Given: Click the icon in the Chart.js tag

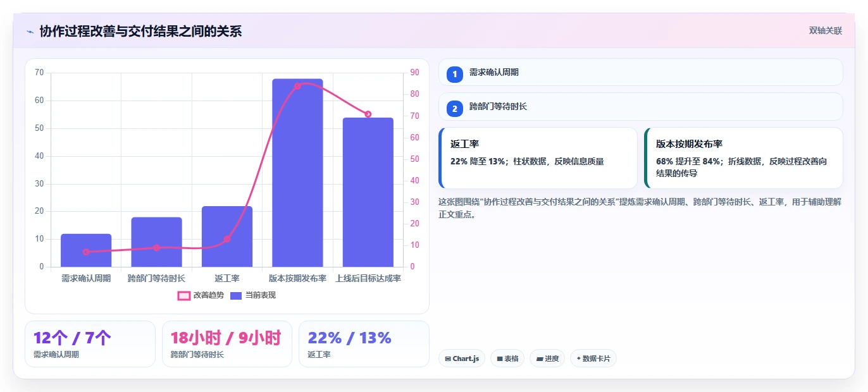Looking at the screenshot, I should pos(448,358).
